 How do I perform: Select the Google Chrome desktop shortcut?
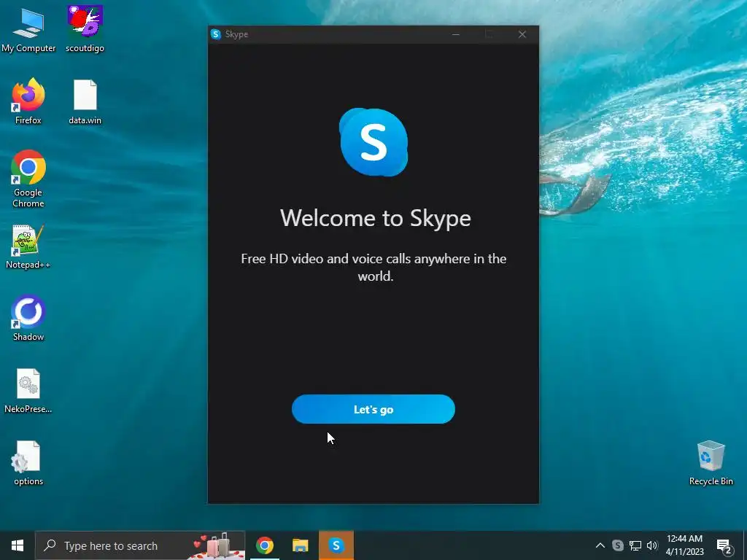click(x=28, y=179)
